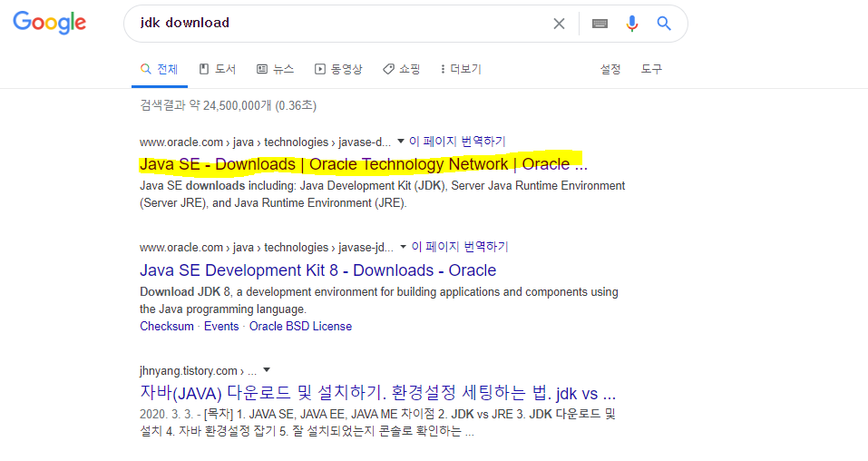868x461 pixels.
Task: Open 'Java SE Development Kit 8 - Downloads' result
Action: pos(317,270)
